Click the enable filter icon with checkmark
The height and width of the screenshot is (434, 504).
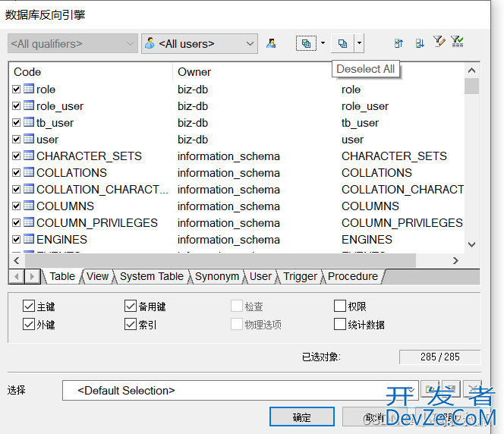point(457,42)
